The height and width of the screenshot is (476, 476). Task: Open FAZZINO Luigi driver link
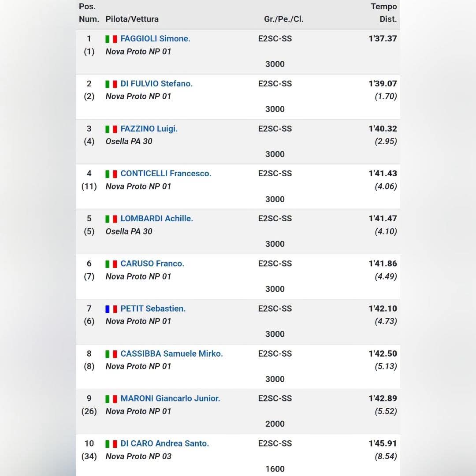coord(149,129)
